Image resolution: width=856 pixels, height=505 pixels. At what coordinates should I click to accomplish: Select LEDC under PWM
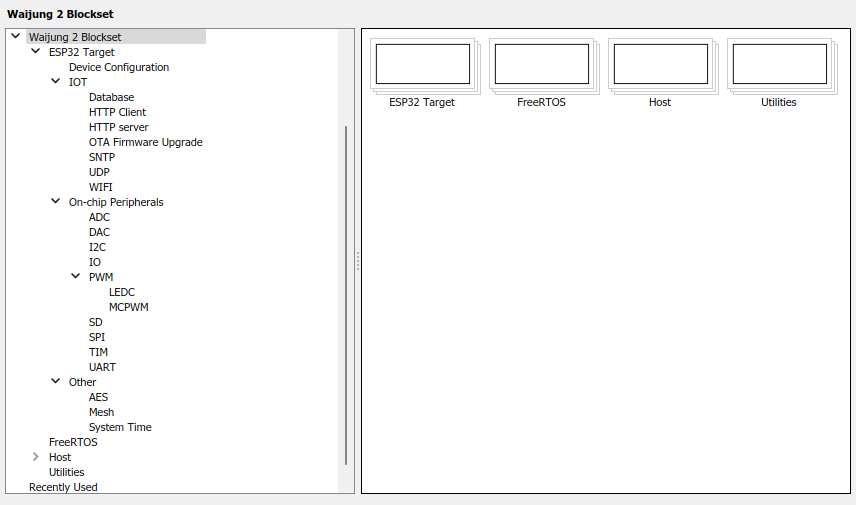click(x=122, y=292)
